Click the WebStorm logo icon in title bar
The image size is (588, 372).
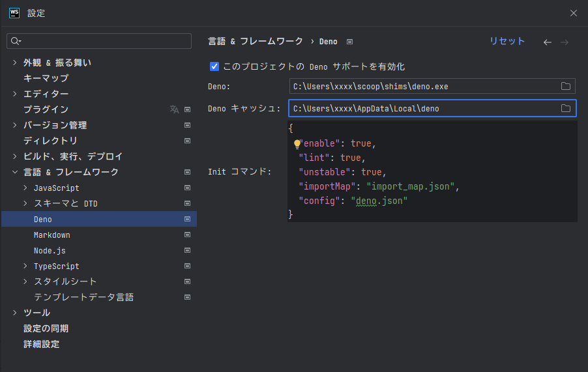click(14, 13)
